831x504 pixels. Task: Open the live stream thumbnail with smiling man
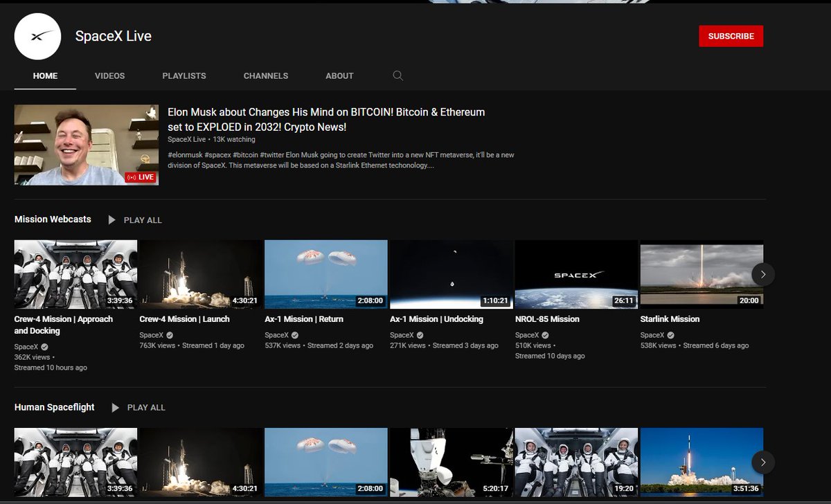pyautogui.click(x=87, y=145)
